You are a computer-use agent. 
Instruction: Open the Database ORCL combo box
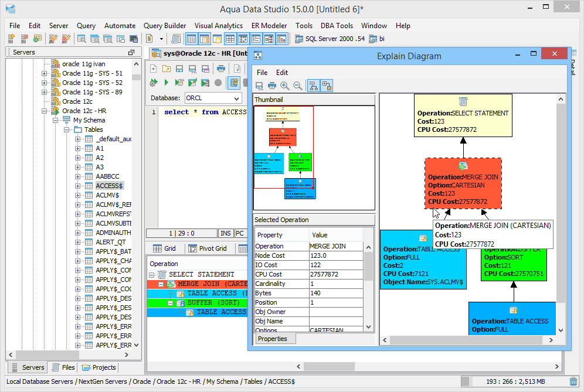[x=213, y=98]
